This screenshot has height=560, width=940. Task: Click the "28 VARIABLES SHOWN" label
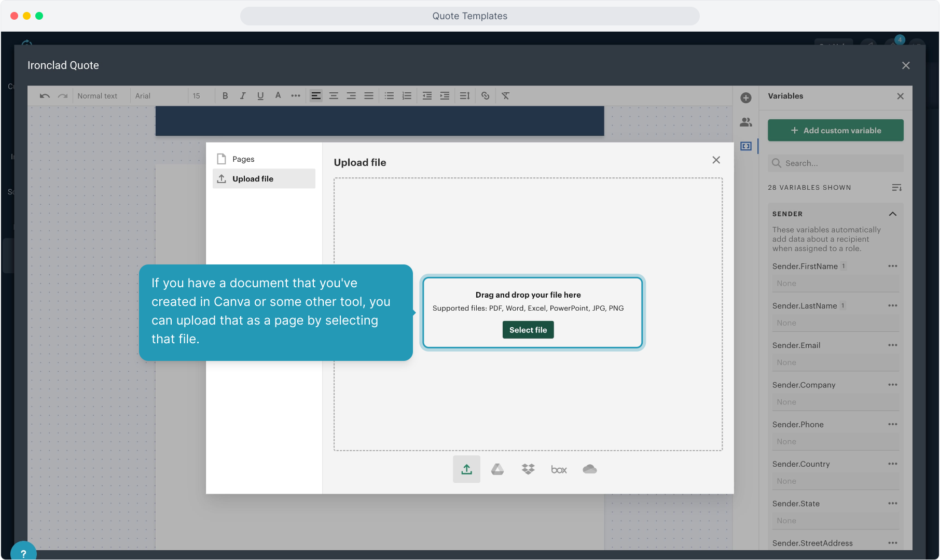(x=809, y=188)
